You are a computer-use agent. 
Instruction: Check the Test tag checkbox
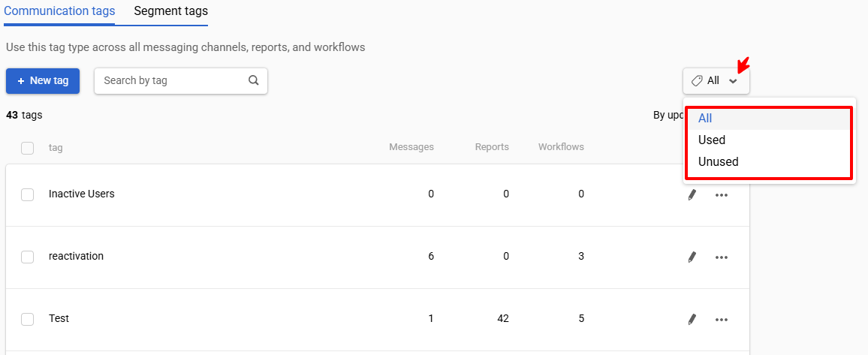(27, 319)
